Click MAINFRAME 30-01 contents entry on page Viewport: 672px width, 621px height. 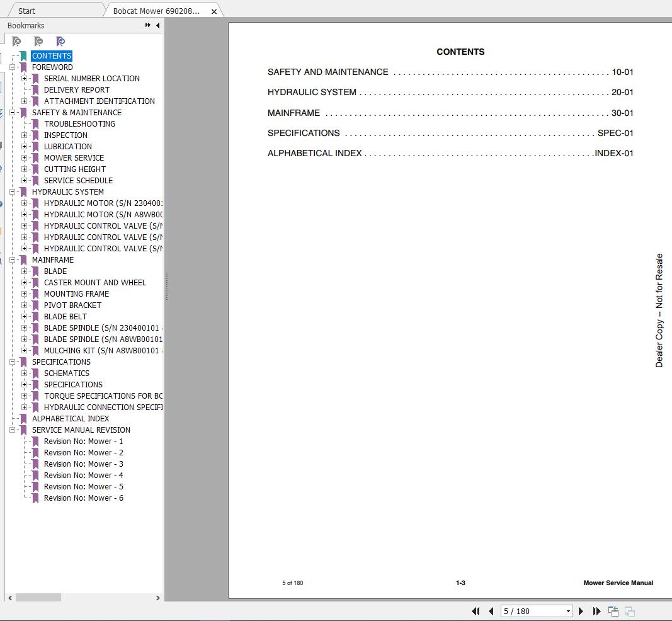coord(450,113)
